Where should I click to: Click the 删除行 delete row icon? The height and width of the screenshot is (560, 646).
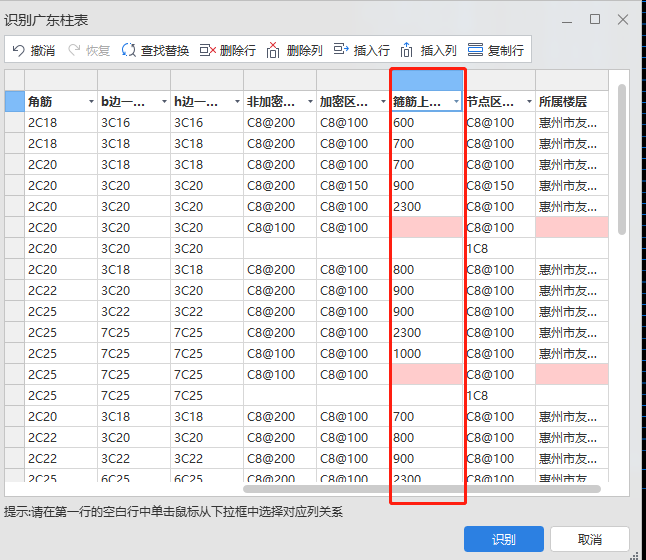click(x=208, y=50)
